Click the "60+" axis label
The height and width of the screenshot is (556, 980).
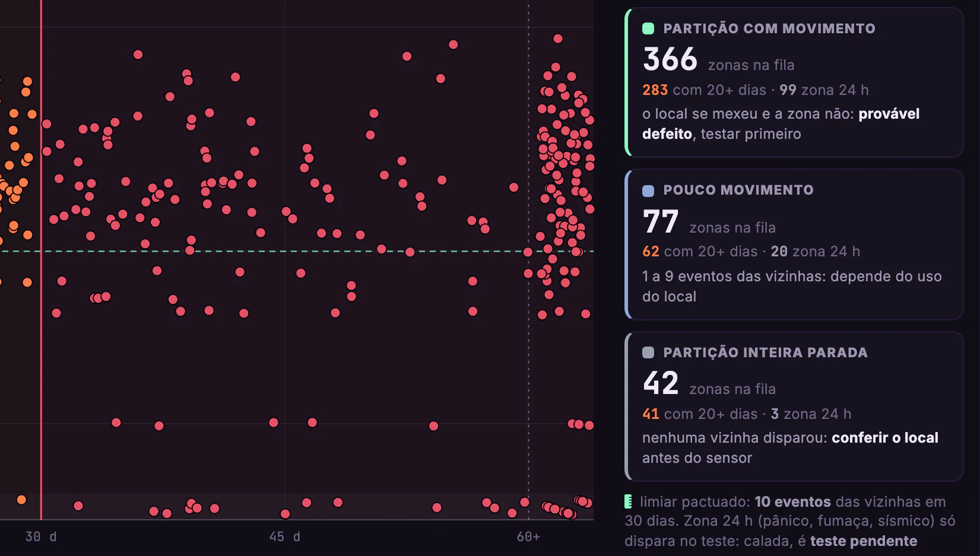528,537
